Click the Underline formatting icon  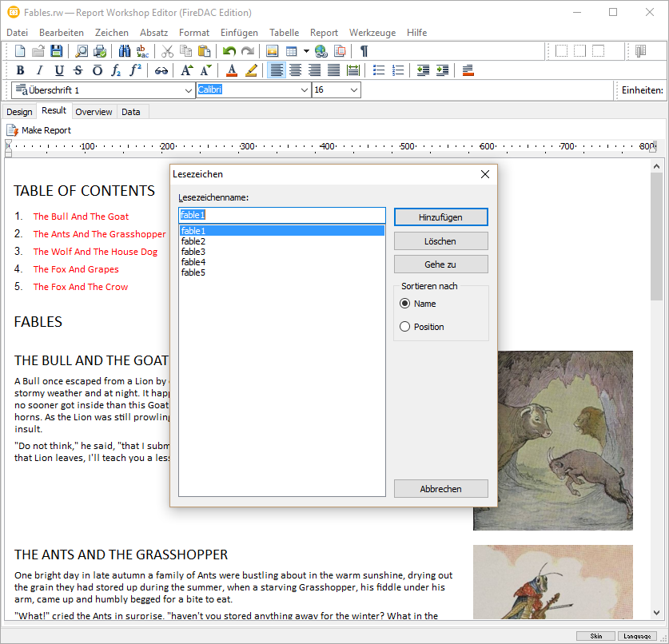58,70
